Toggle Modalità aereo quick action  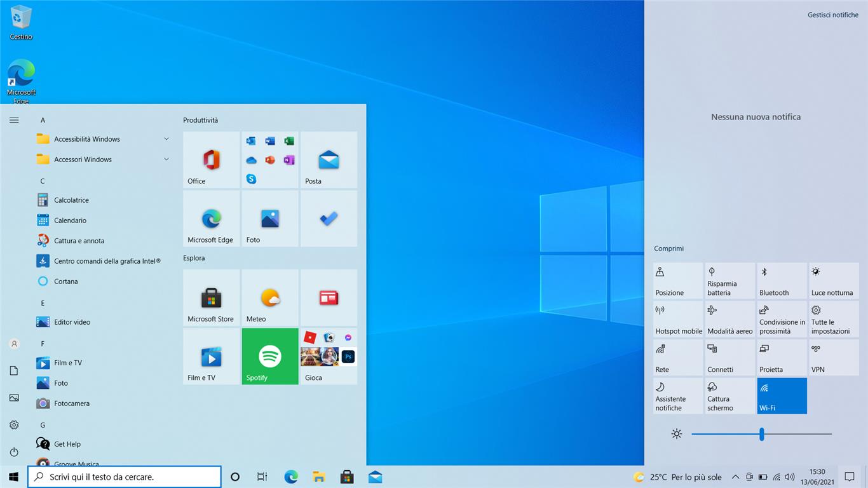coord(729,319)
